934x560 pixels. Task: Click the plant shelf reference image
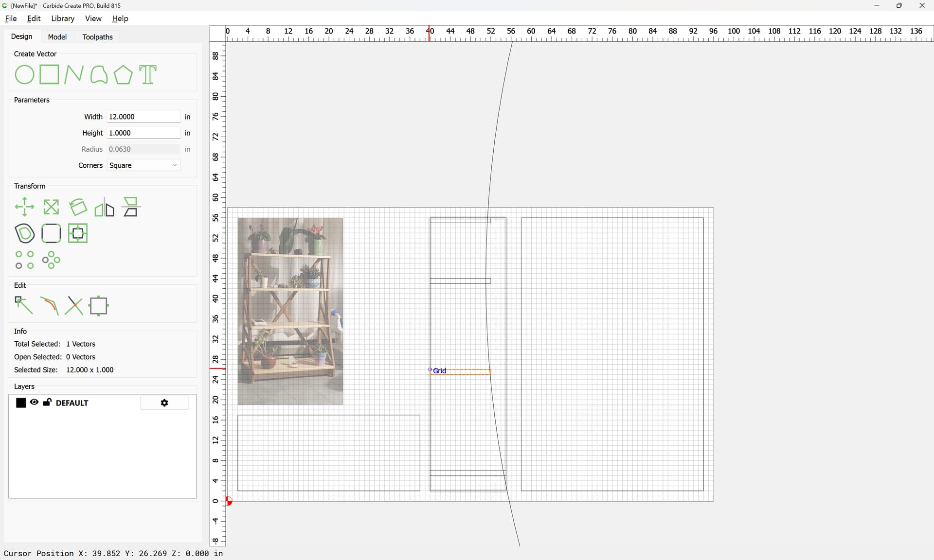pos(290,311)
